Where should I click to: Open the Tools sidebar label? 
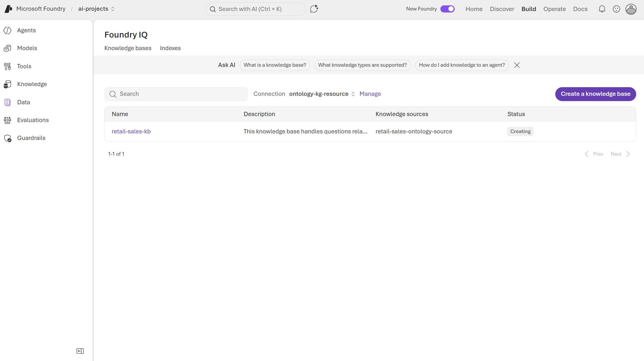coord(24,66)
